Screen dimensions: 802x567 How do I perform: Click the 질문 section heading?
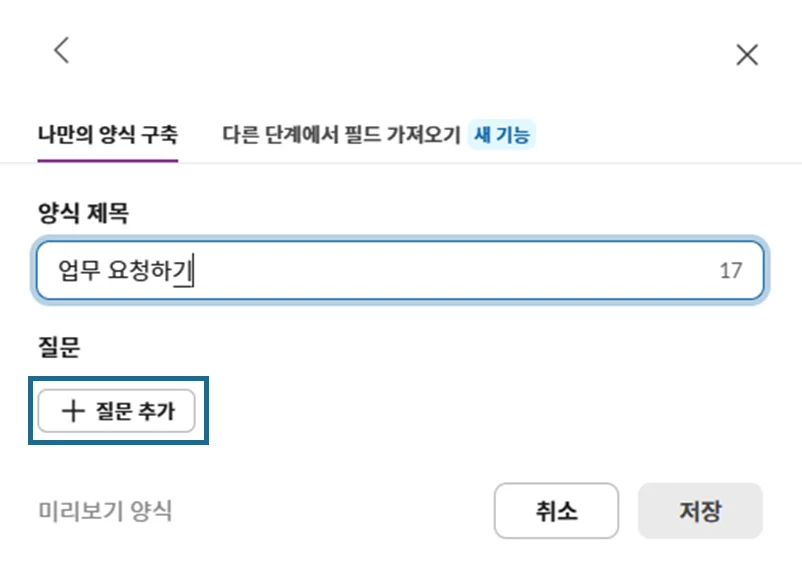57,346
